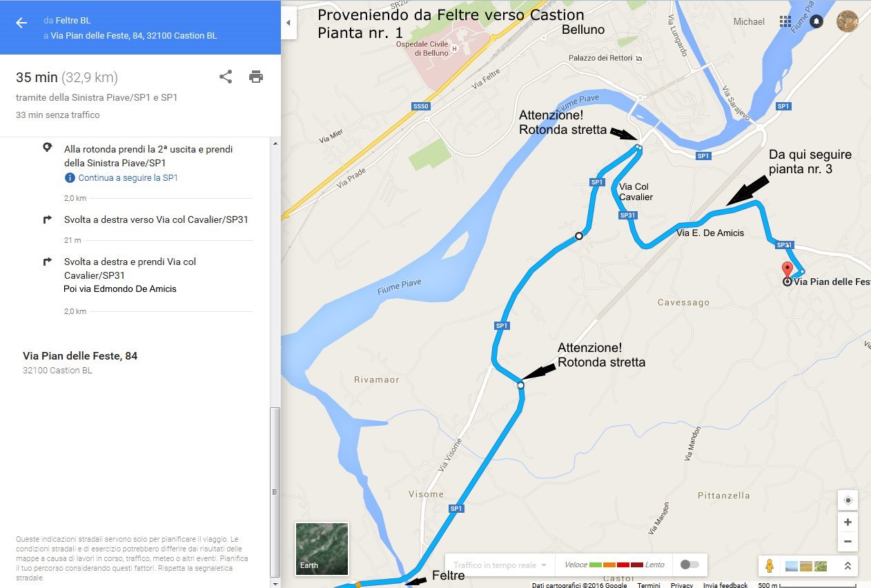The width and height of the screenshot is (871, 588).
Task: Click Continua a seguire la SP1 link
Action: [128, 177]
